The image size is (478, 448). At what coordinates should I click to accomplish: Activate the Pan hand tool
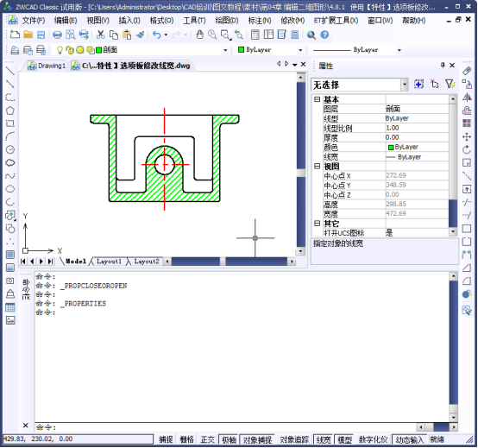199,35
